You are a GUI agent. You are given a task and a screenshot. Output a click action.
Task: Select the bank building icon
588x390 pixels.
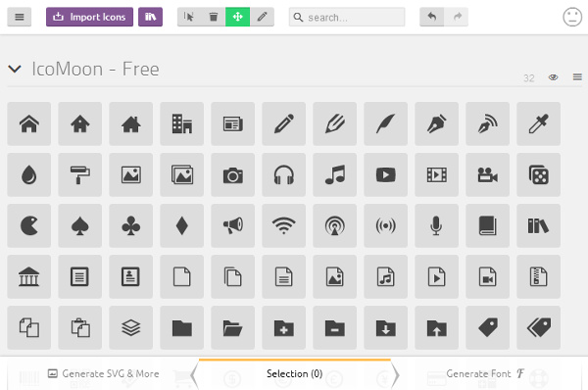[28, 276]
